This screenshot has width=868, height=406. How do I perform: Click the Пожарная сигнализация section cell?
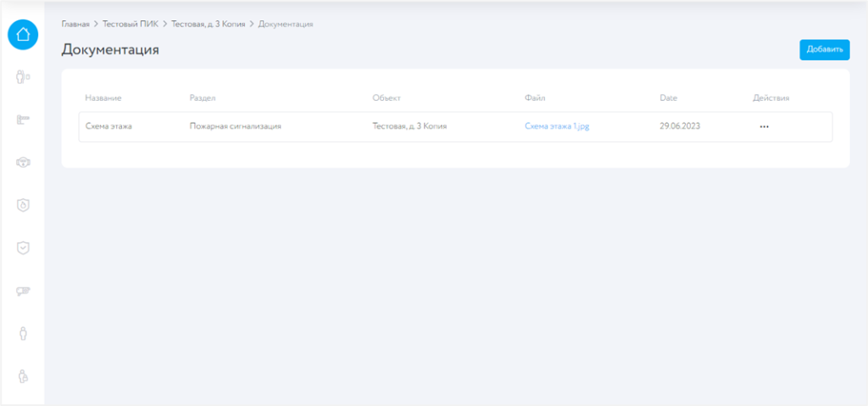(235, 126)
